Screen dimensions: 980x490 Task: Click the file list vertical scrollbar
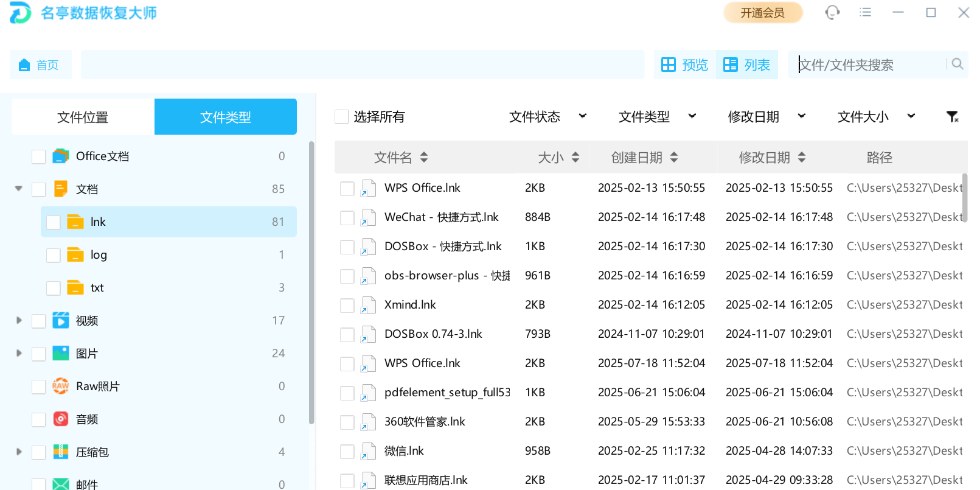coord(965,198)
